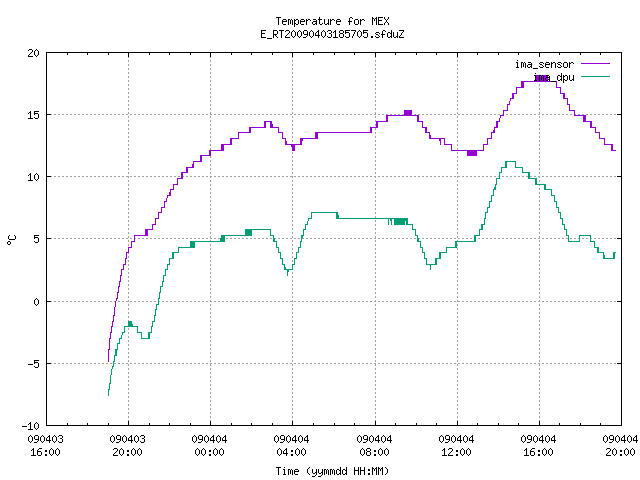The height and width of the screenshot is (480, 640).
Task: Click the ima_dpu curve start below -5 °C
Action: 108,395
